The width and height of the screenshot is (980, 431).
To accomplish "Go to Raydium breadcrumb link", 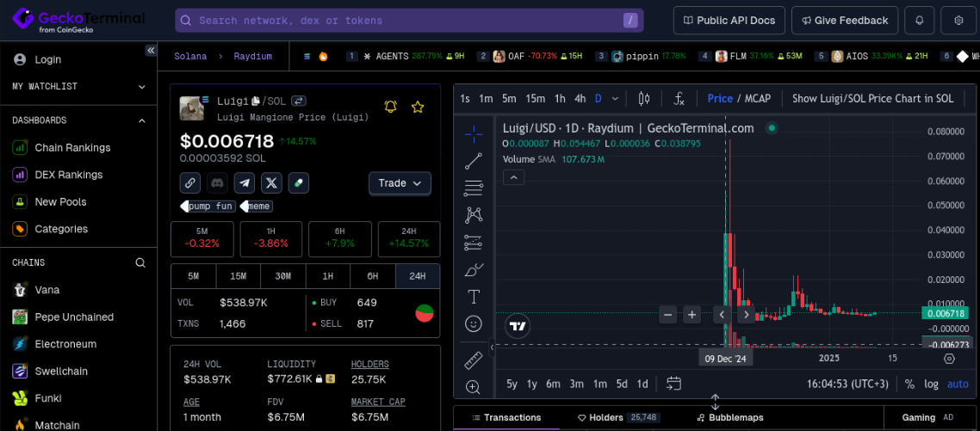I will click(x=253, y=56).
